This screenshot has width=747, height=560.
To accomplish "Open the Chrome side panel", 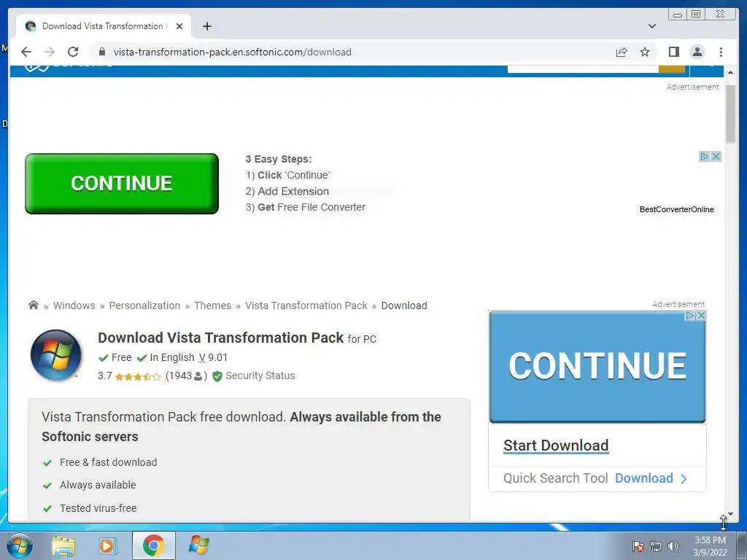I will (x=673, y=52).
